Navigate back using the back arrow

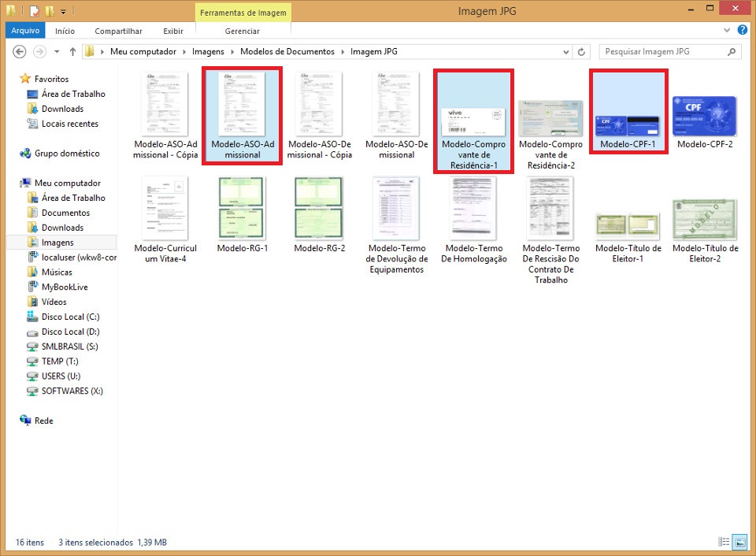coord(17,52)
